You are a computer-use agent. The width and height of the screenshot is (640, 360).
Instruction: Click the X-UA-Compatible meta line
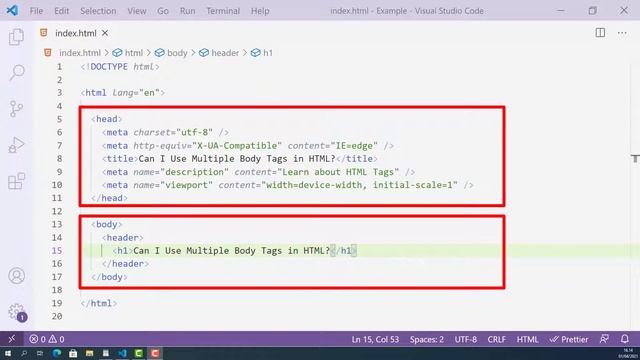point(248,145)
